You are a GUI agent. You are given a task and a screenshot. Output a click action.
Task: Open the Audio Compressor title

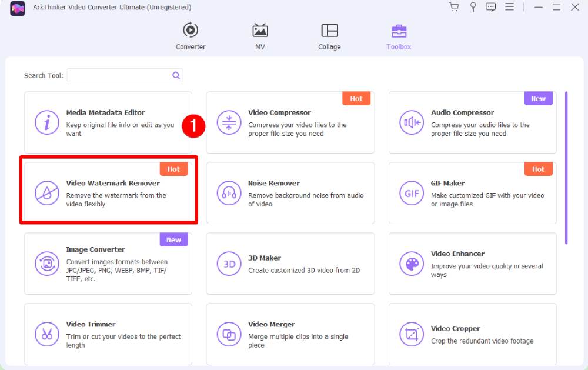pyautogui.click(x=462, y=112)
